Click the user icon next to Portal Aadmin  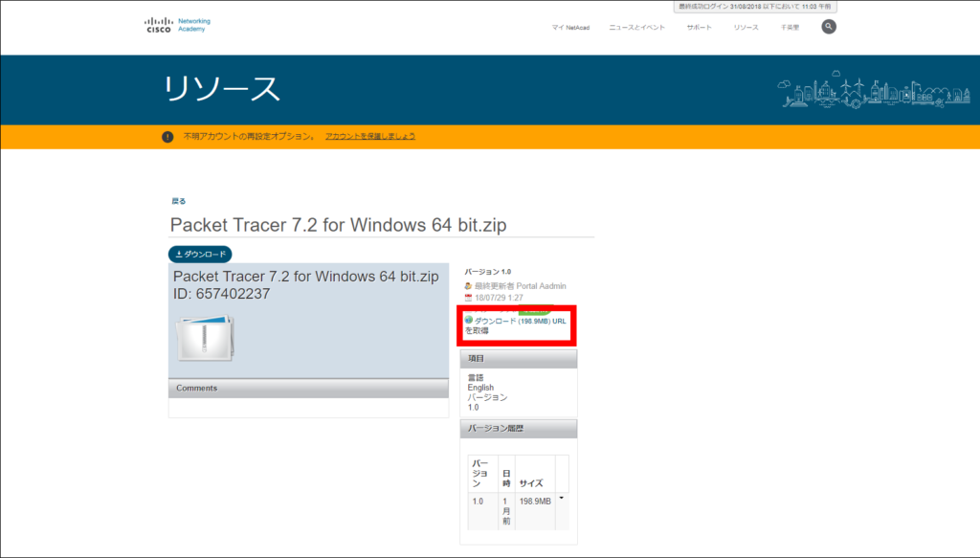(468, 286)
